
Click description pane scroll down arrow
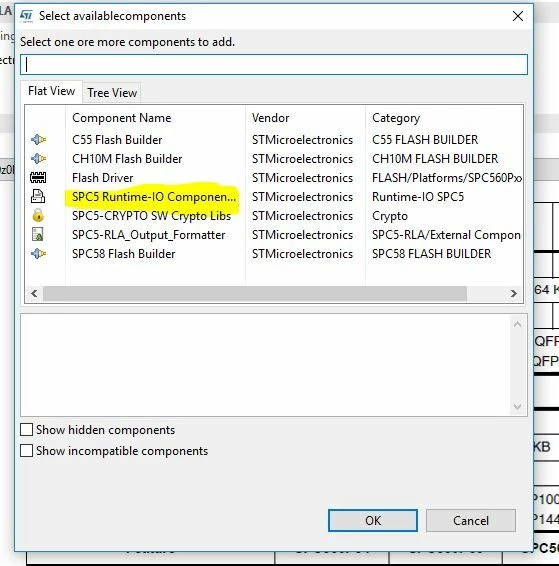[x=517, y=407]
